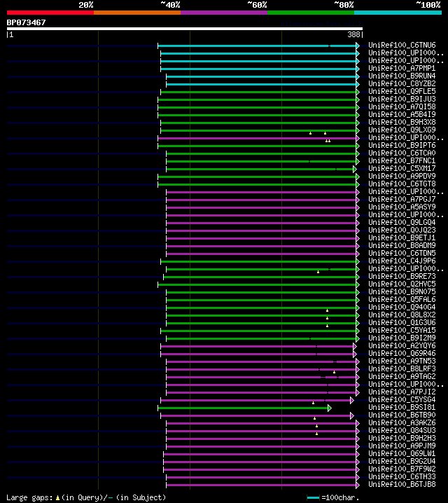Select the UniRef100_C6TH33 label
Image resolution: width=448 pixels, height=503 pixels.
tap(402, 476)
